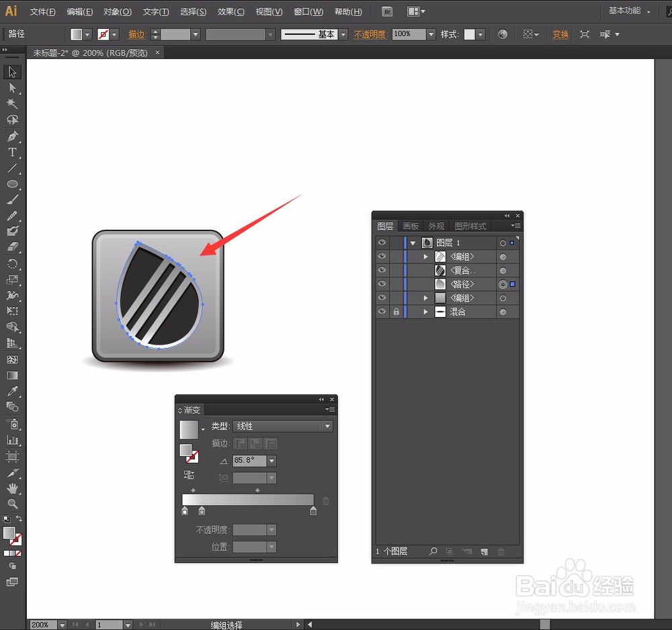Open the 对象(O) menu
672x630 pixels.
pos(117,12)
